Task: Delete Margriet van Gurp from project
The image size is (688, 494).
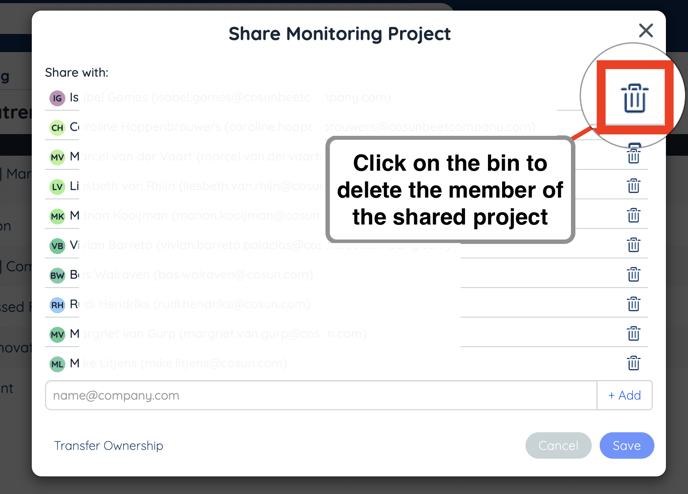Action: (x=633, y=333)
